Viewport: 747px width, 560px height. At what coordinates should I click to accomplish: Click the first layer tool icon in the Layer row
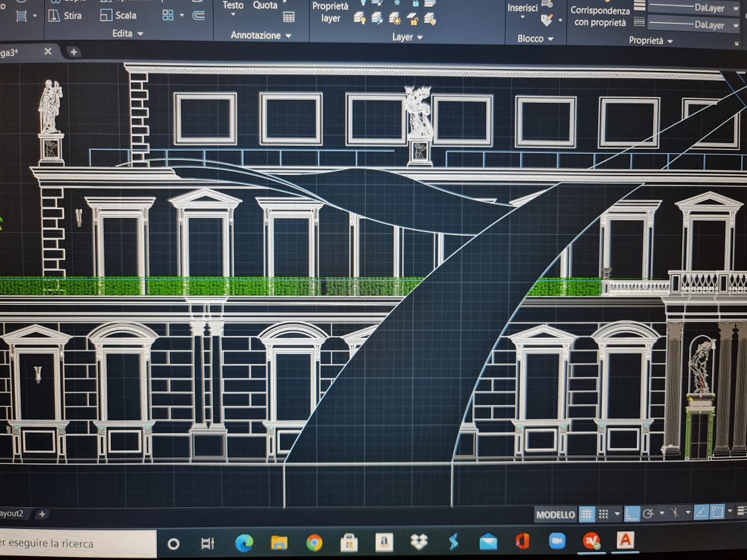[359, 17]
